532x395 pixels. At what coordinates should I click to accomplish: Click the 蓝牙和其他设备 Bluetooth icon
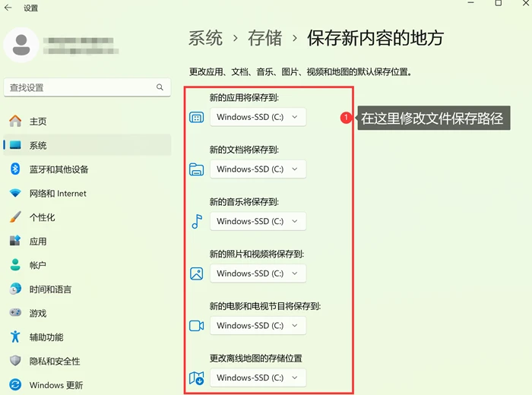pyautogui.click(x=15, y=169)
